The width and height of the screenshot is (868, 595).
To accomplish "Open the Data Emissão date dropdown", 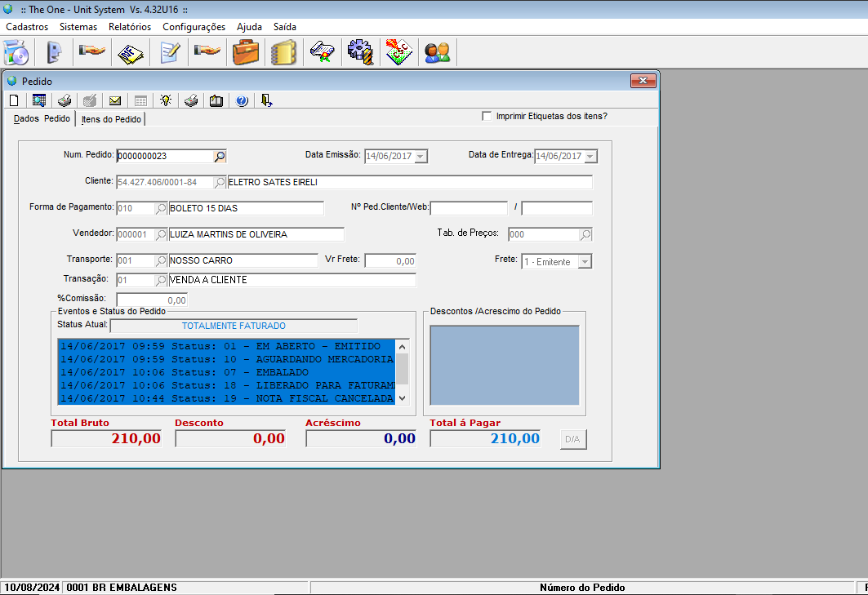I will pos(421,156).
